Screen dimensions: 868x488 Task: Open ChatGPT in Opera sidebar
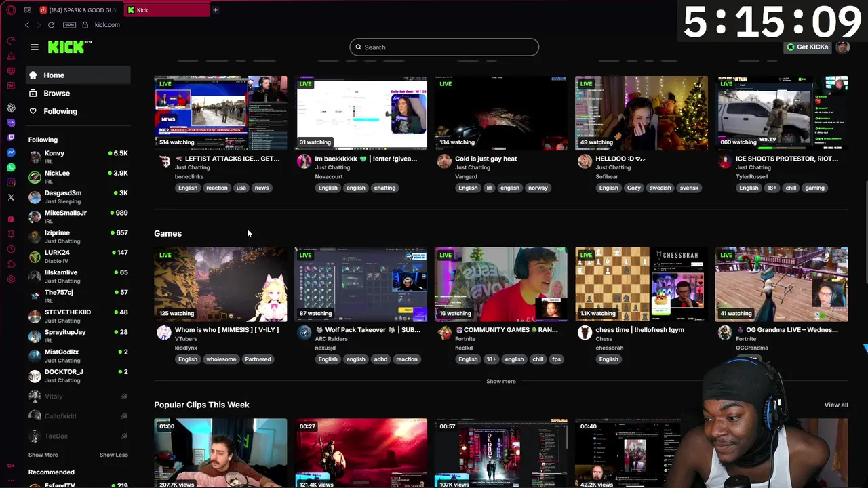pyautogui.click(x=11, y=108)
